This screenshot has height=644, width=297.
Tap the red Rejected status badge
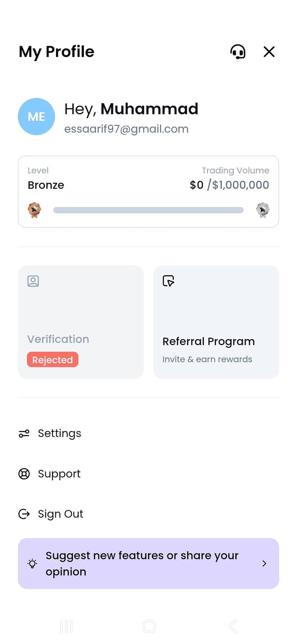pos(52,360)
